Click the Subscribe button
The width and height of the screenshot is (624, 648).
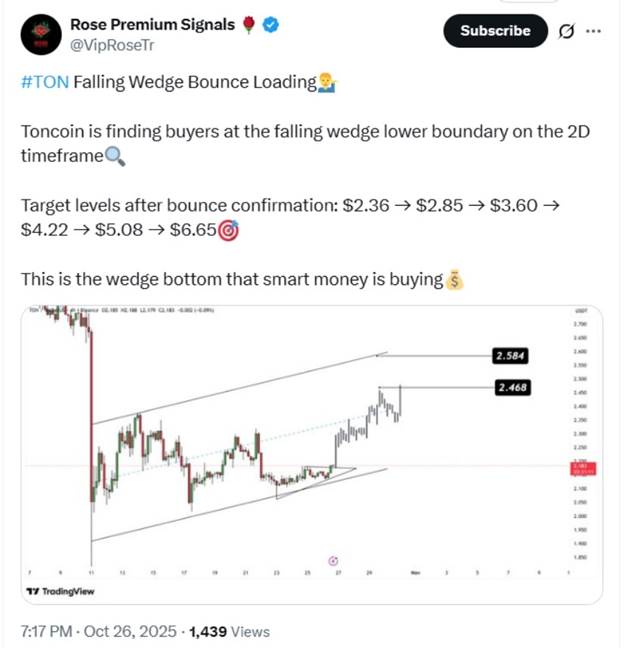(495, 31)
